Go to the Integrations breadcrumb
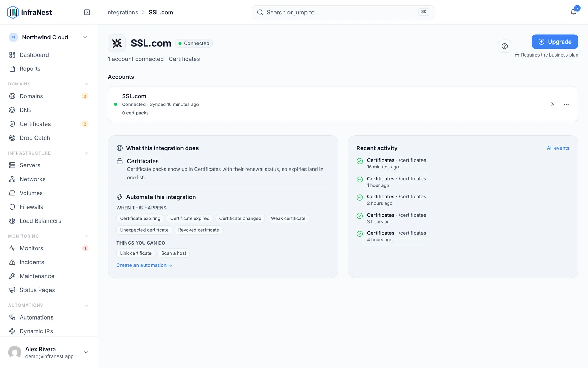The height and width of the screenshot is (368, 588). [x=122, y=12]
